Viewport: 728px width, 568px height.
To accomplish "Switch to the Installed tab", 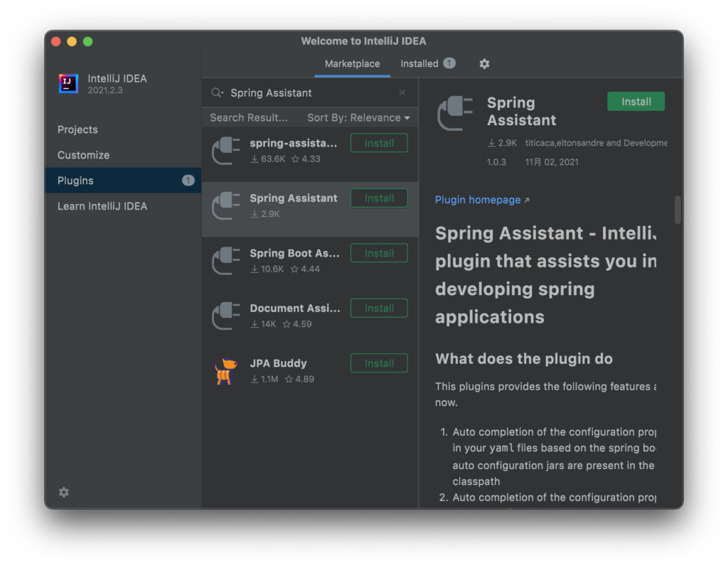I will [x=419, y=64].
